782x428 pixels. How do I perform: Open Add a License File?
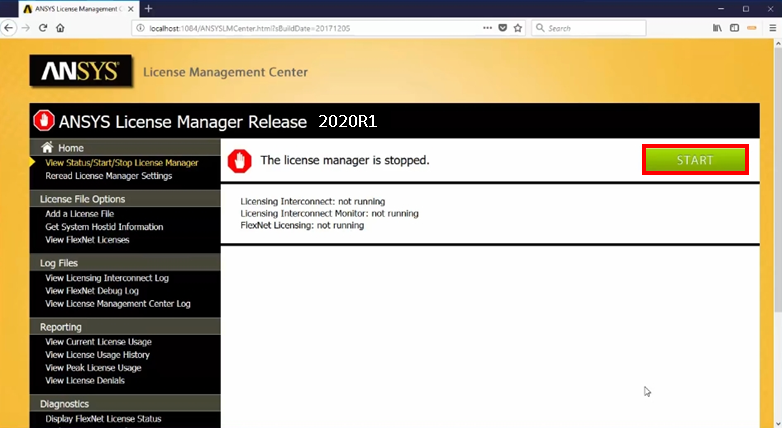point(80,214)
